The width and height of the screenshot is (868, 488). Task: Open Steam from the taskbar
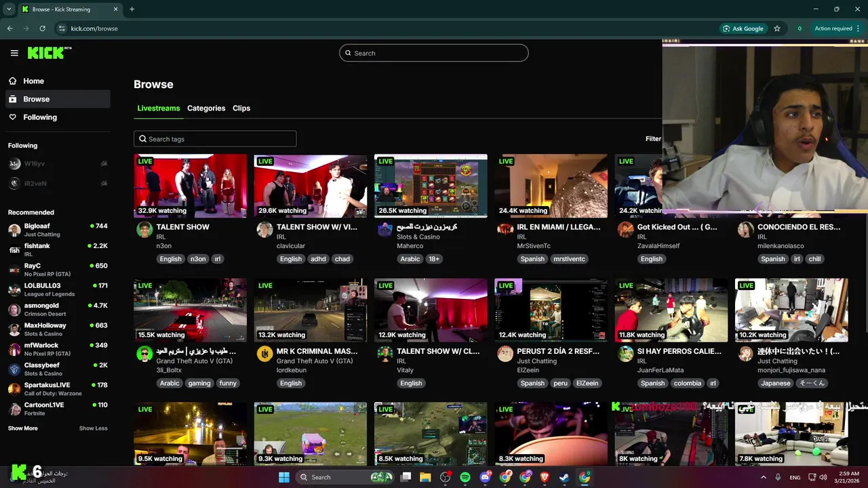[564, 477]
